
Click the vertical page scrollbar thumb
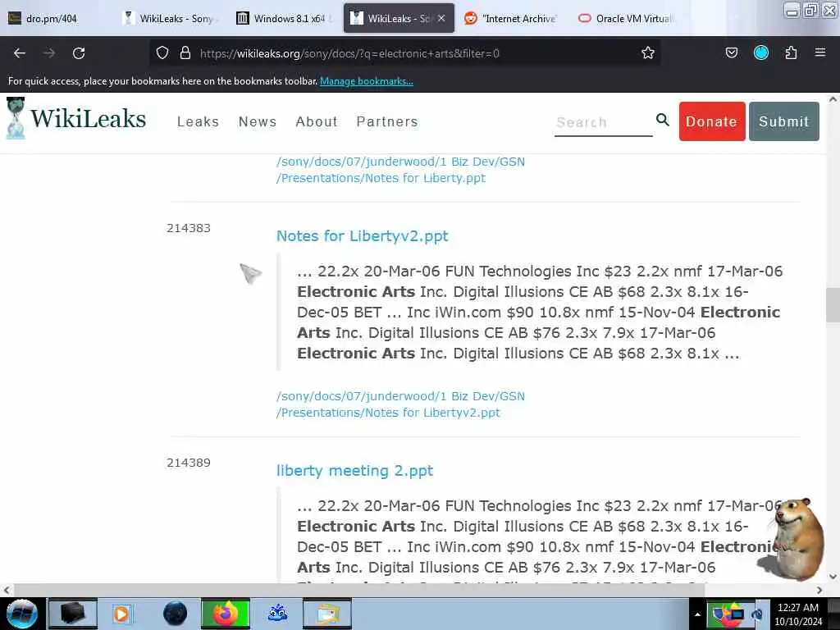(x=833, y=305)
